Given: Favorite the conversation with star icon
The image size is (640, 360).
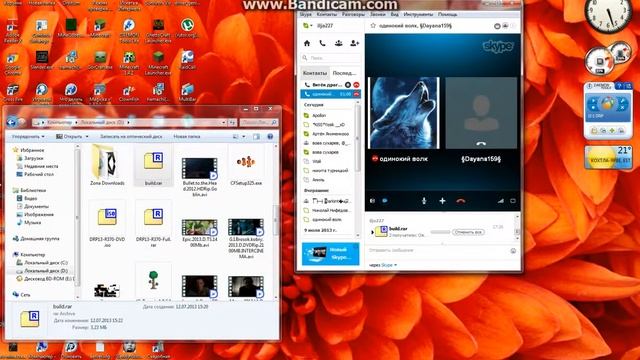Looking at the screenshot, I should 373,26.
